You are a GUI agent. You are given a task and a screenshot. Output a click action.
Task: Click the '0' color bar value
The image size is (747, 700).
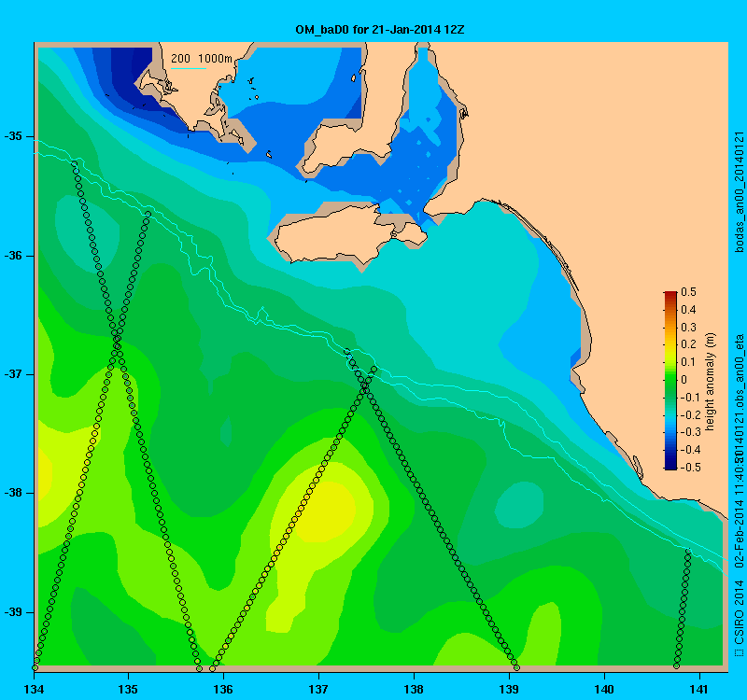(684, 380)
